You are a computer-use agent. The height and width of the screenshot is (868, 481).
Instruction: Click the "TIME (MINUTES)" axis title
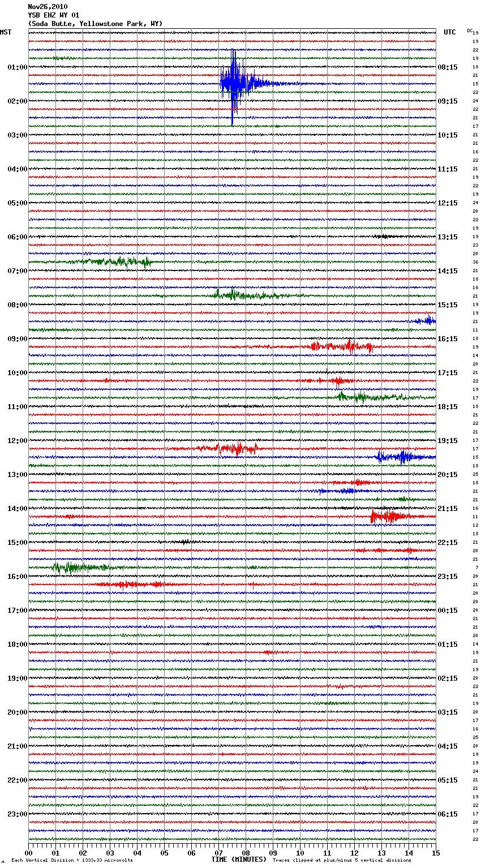point(239,859)
